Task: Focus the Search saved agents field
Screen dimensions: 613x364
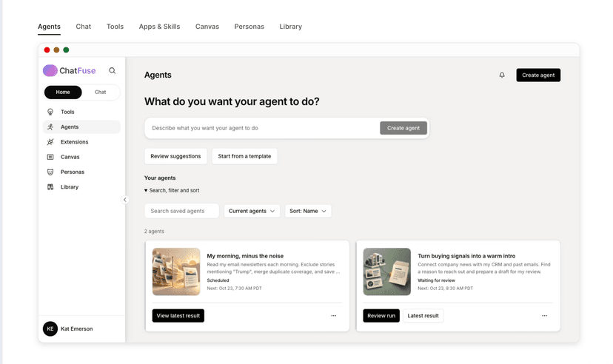Action: (x=182, y=211)
